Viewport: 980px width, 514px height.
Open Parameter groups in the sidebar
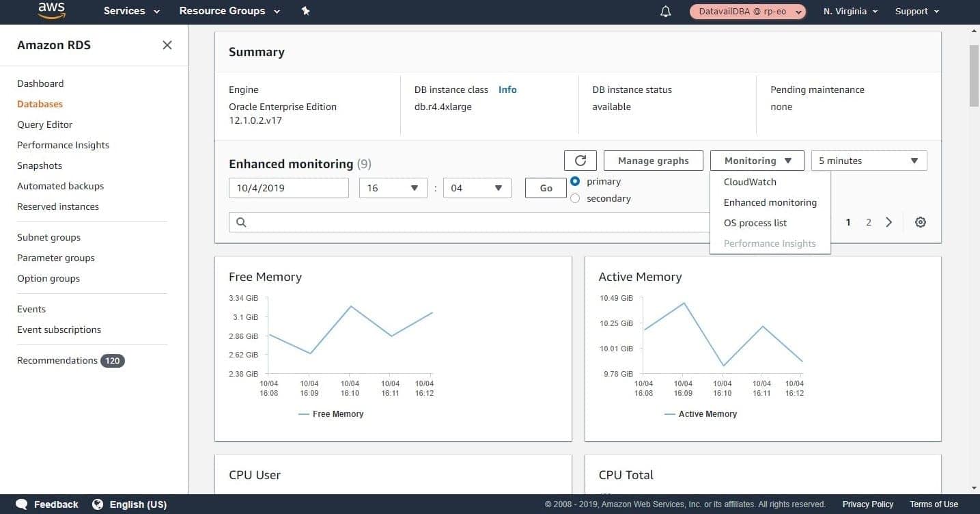(56, 258)
